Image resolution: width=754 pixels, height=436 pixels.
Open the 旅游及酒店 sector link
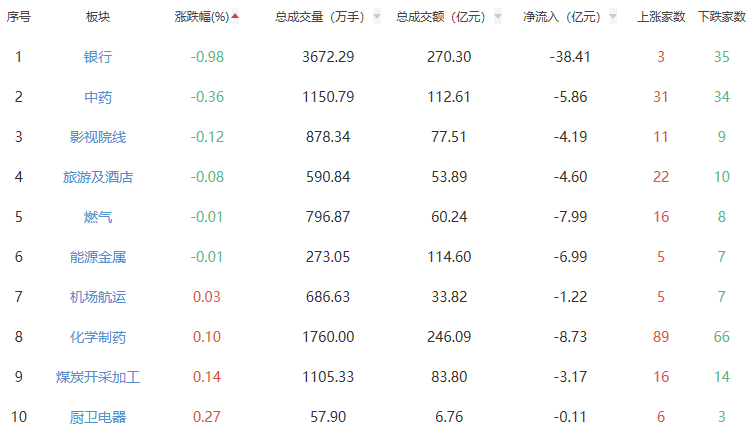click(98, 177)
